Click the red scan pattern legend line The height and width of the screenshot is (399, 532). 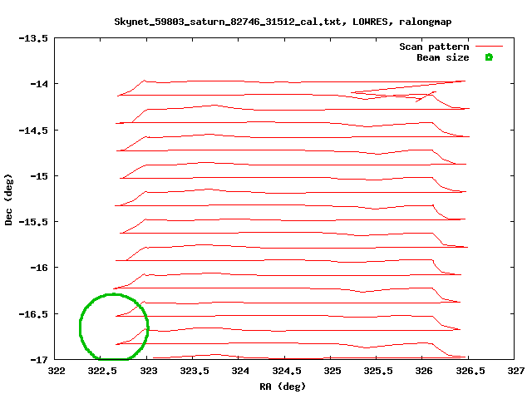(x=489, y=47)
